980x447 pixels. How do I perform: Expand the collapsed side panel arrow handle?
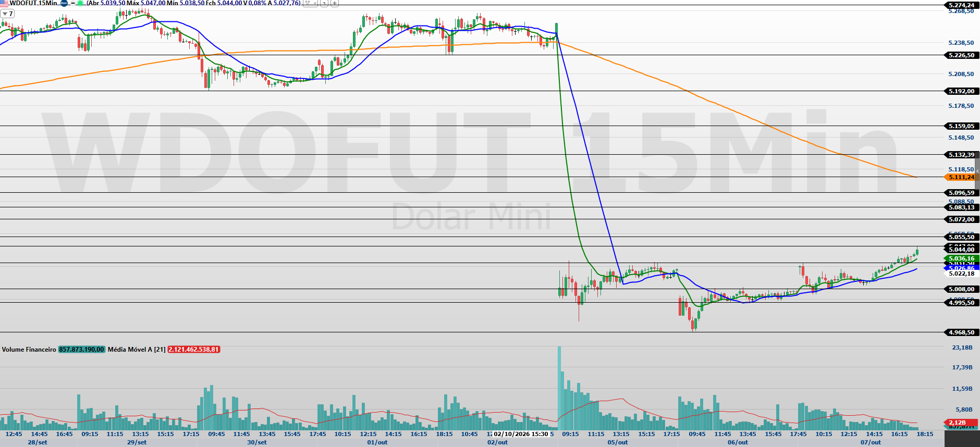[977, 172]
